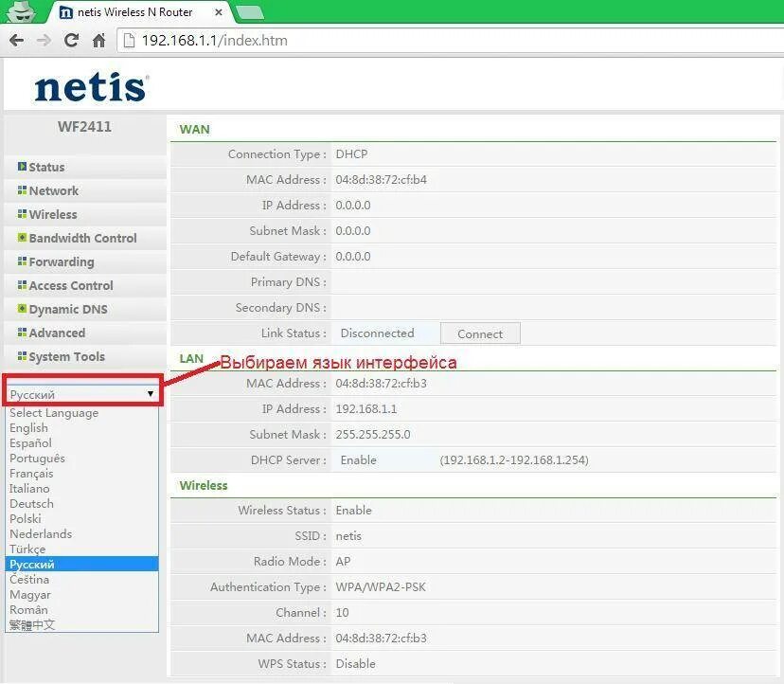Click the Link Status Disconnected value
This screenshot has height=684, width=784.
click(x=378, y=333)
